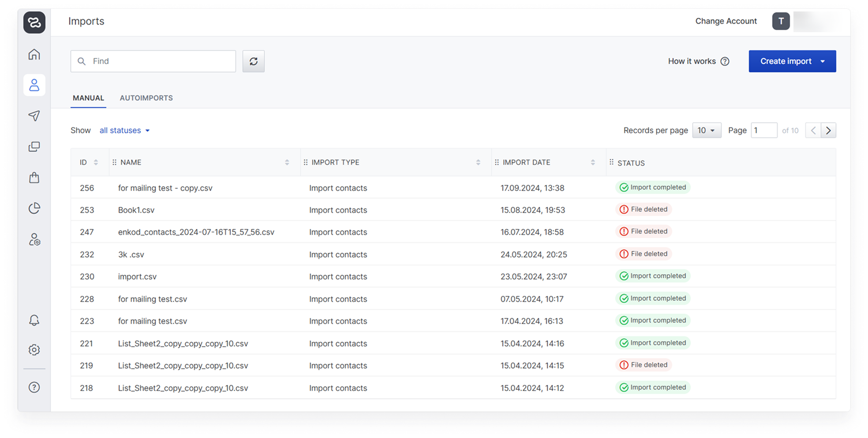Sort the table by ID column
Screen dimensions: 868x438
[96, 163]
